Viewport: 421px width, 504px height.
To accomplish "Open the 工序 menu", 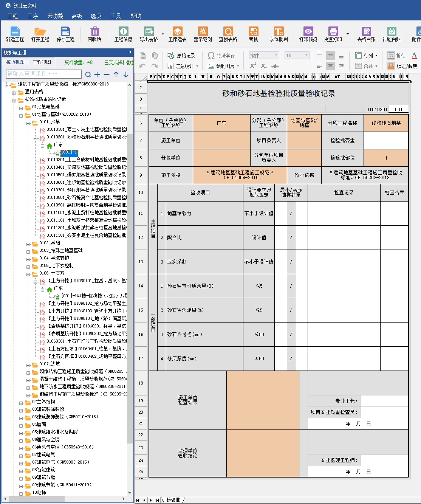I will pos(33,16).
